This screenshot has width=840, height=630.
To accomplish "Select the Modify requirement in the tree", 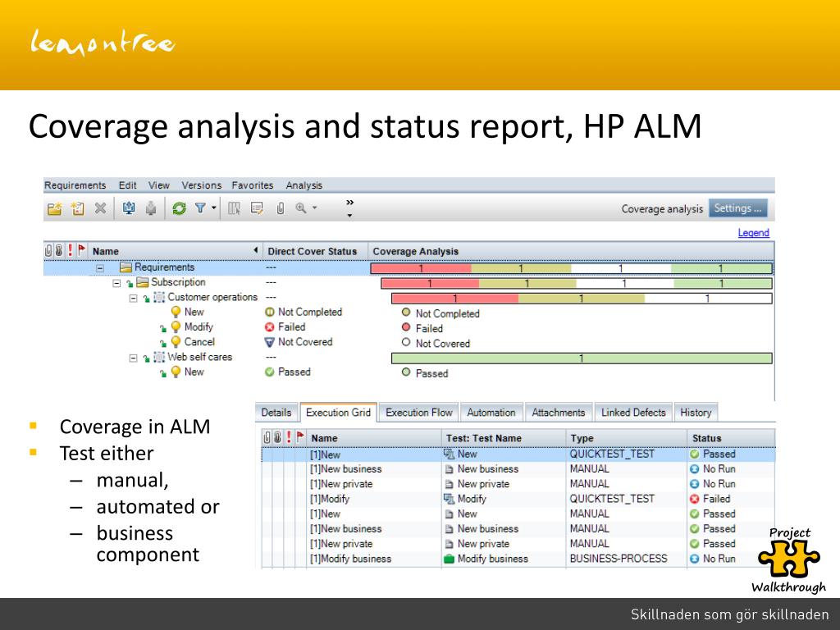I will (199, 326).
